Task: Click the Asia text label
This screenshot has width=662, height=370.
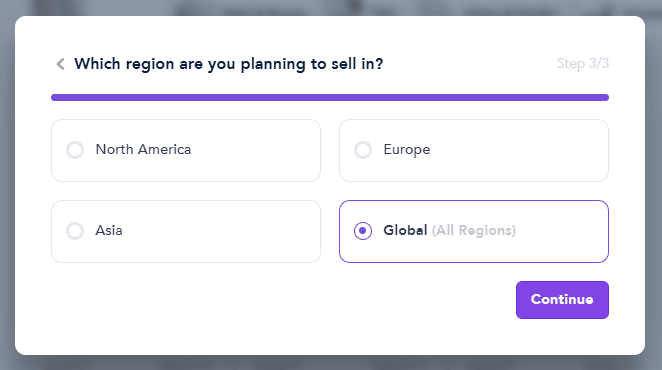Action: [109, 231]
